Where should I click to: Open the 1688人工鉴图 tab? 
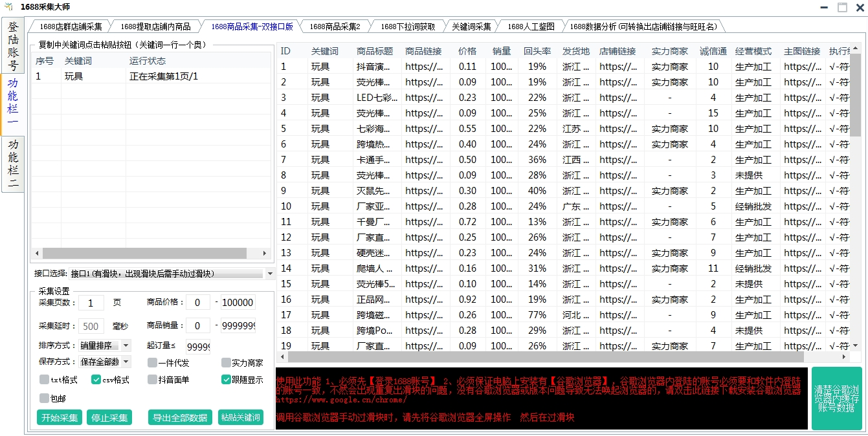tap(531, 27)
